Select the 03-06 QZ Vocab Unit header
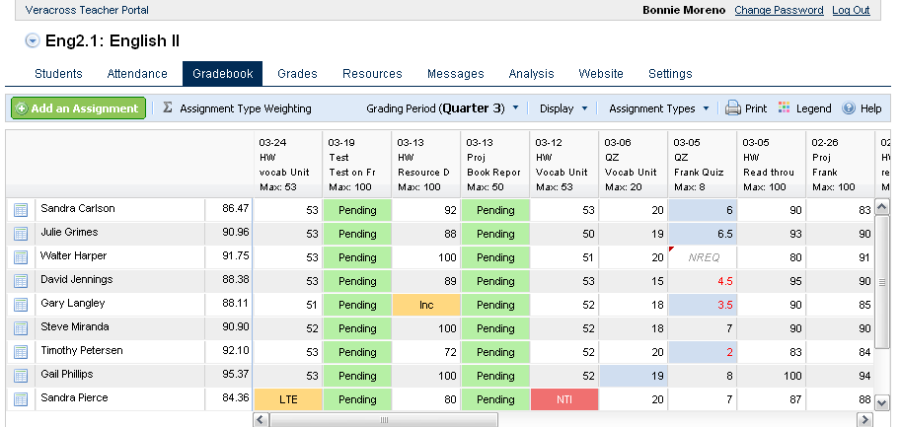 633,164
